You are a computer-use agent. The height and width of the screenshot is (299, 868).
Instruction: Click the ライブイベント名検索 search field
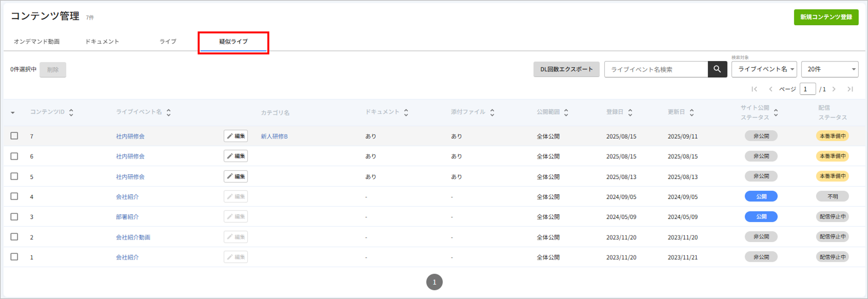(x=656, y=69)
